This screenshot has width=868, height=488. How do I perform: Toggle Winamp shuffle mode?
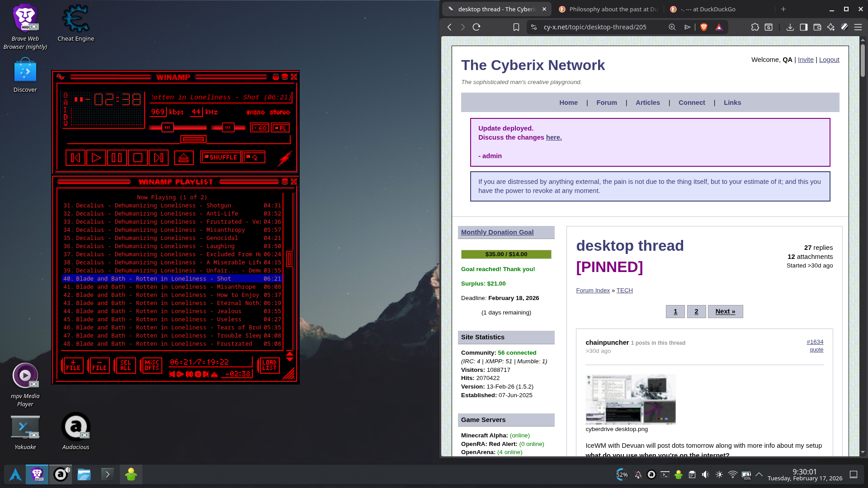coord(221,157)
